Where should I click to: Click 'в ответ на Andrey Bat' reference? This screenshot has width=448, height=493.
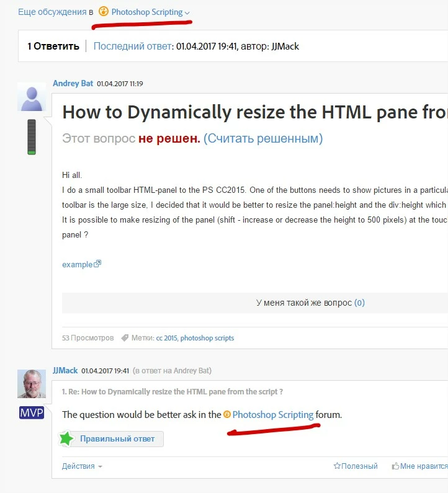pos(172,371)
